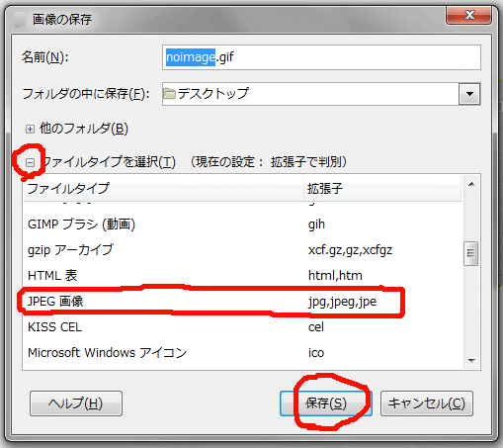Expand 他のフォルダ(B) section
The image size is (503, 448).
pos(30,129)
